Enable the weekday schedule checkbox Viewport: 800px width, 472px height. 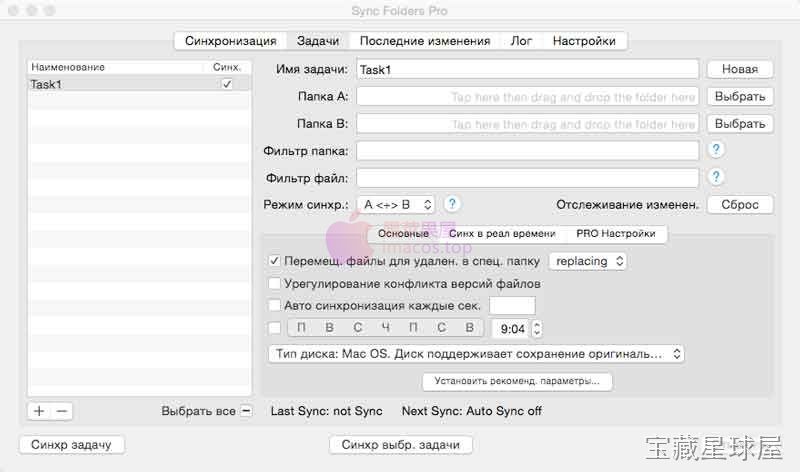pos(274,328)
